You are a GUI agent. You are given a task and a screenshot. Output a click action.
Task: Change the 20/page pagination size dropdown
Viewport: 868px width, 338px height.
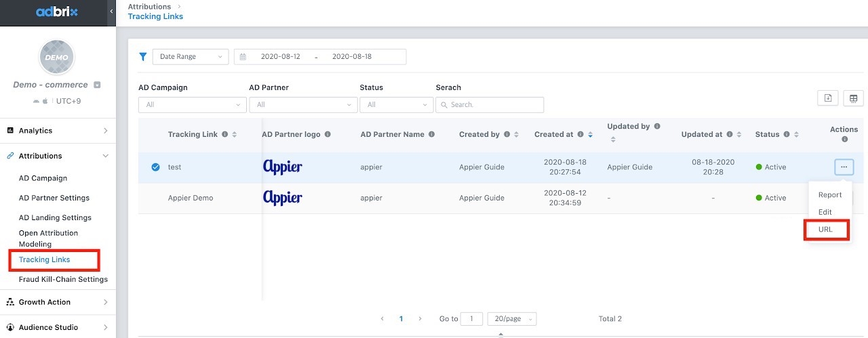point(511,319)
